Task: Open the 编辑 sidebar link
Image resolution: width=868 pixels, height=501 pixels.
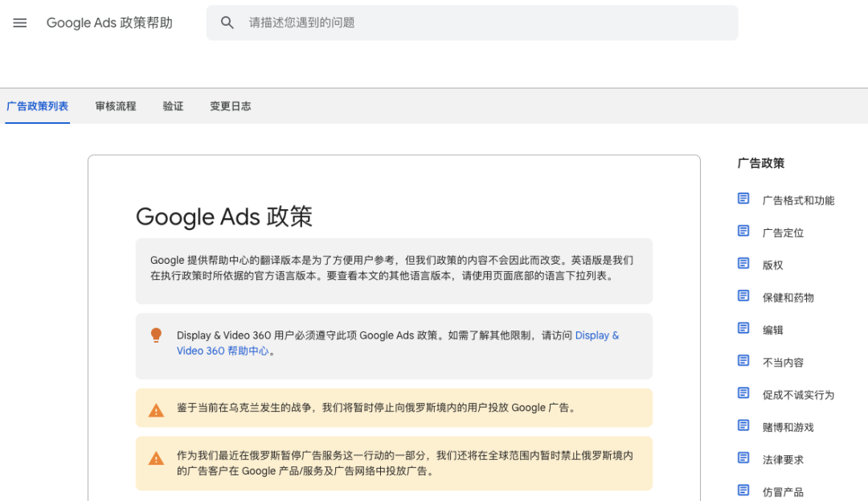Action: [x=773, y=330]
